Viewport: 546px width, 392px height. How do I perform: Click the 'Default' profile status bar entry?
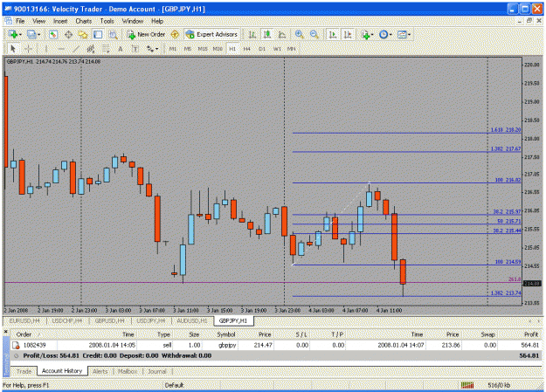coord(174,385)
